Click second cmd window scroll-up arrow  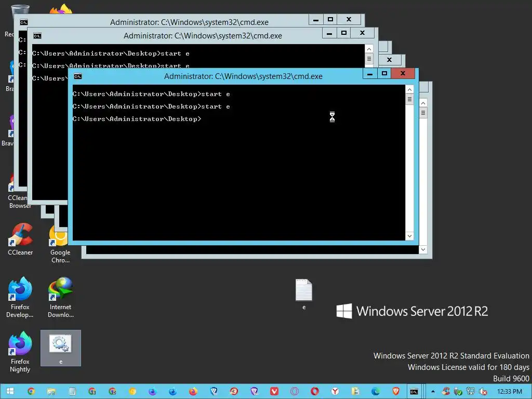pyautogui.click(x=369, y=49)
